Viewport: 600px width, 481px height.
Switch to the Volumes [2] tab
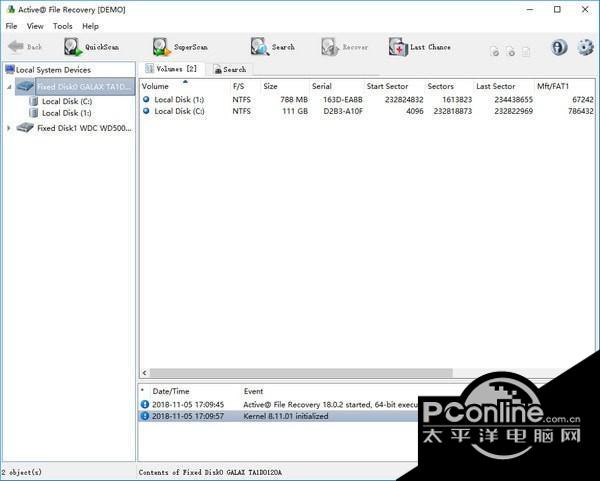pos(171,69)
